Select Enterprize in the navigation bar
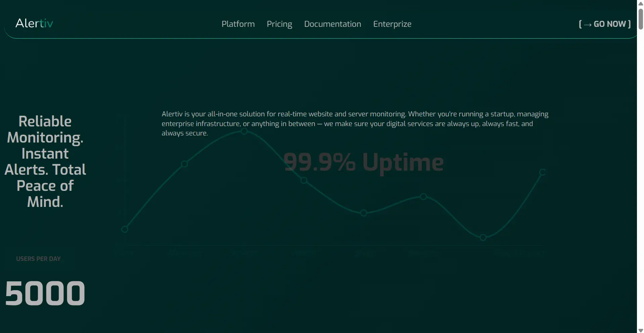 392,24
